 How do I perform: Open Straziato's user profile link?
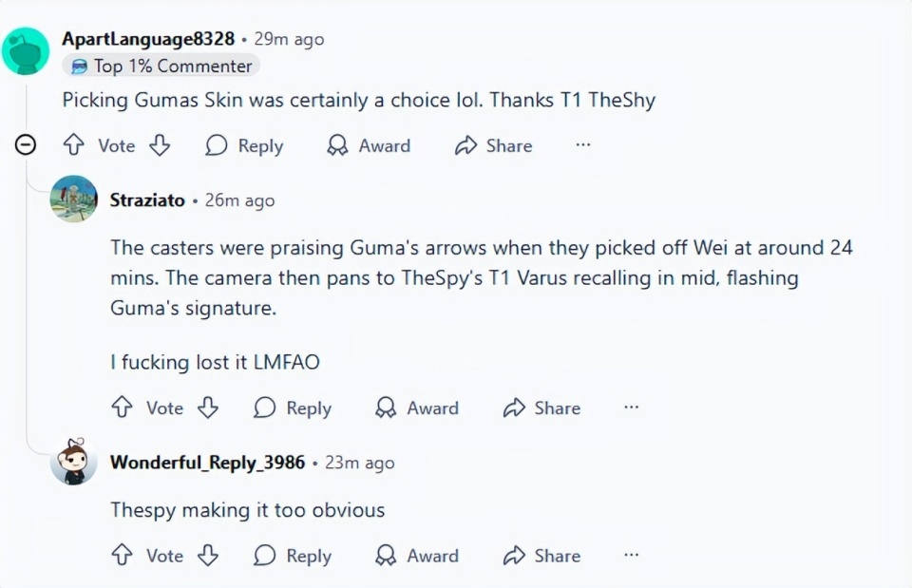coord(147,200)
